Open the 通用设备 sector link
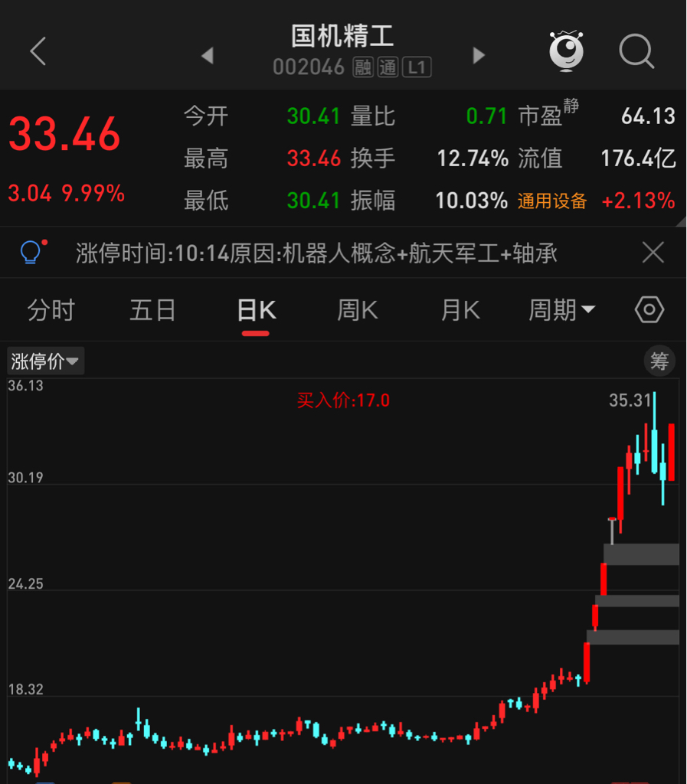The image size is (687, 784). pos(552,201)
